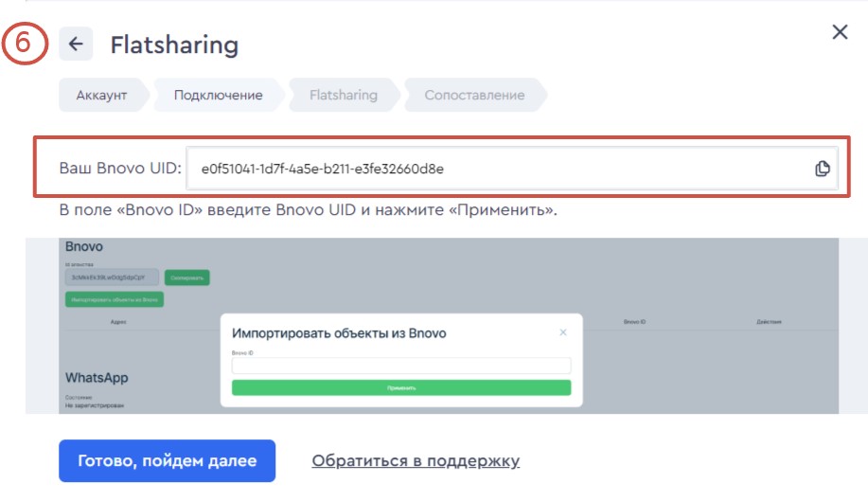The height and width of the screenshot is (501, 868).
Task: Copy the Bnovo UID with the copy icon
Action: point(823,169)
